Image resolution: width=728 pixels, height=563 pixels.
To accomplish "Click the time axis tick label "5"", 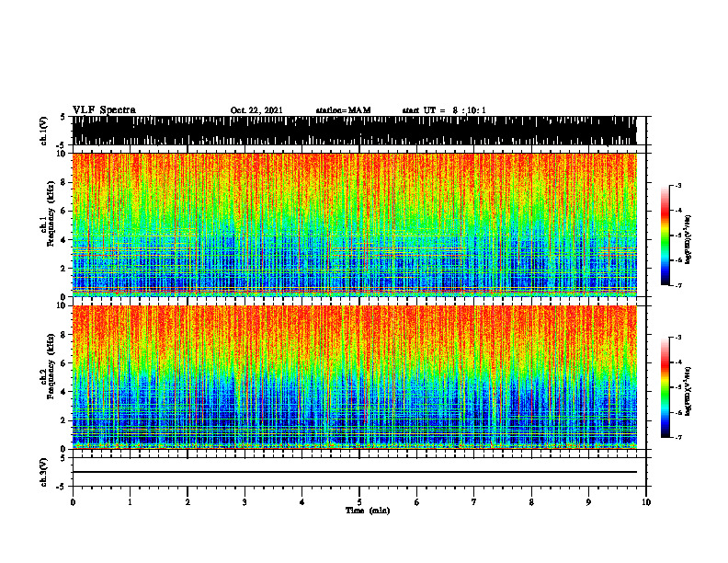I will [359, 502].
